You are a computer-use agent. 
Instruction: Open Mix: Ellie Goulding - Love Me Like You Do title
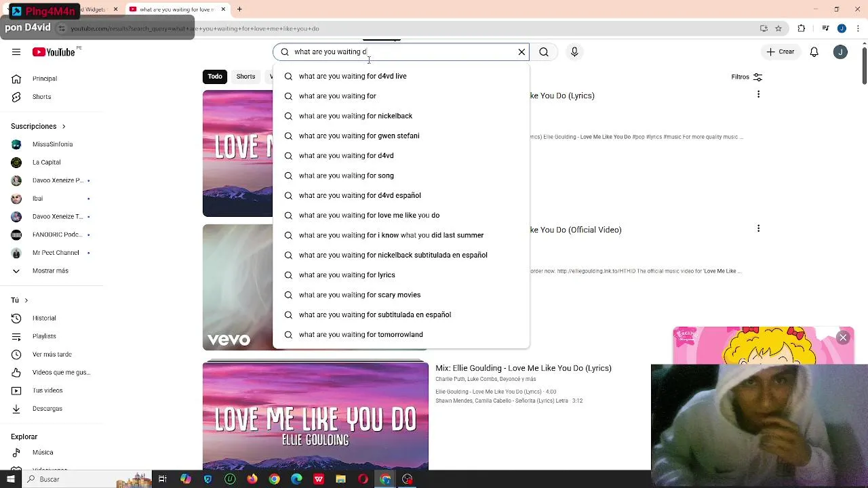click(524, 368)
